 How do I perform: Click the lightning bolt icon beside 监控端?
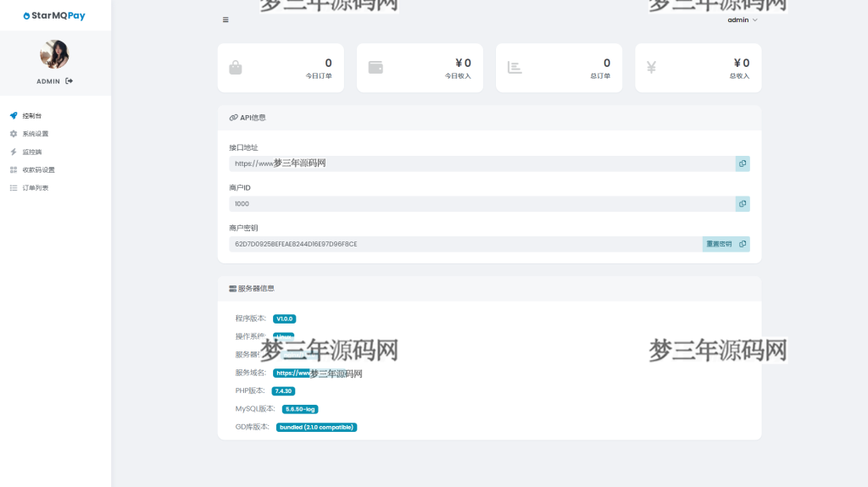pyautogui.click(x=14, y=152)
